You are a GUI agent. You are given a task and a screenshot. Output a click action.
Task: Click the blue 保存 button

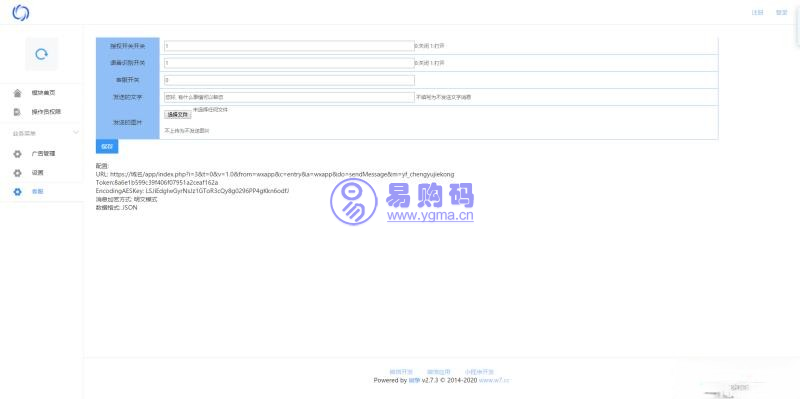coord(107,146)
